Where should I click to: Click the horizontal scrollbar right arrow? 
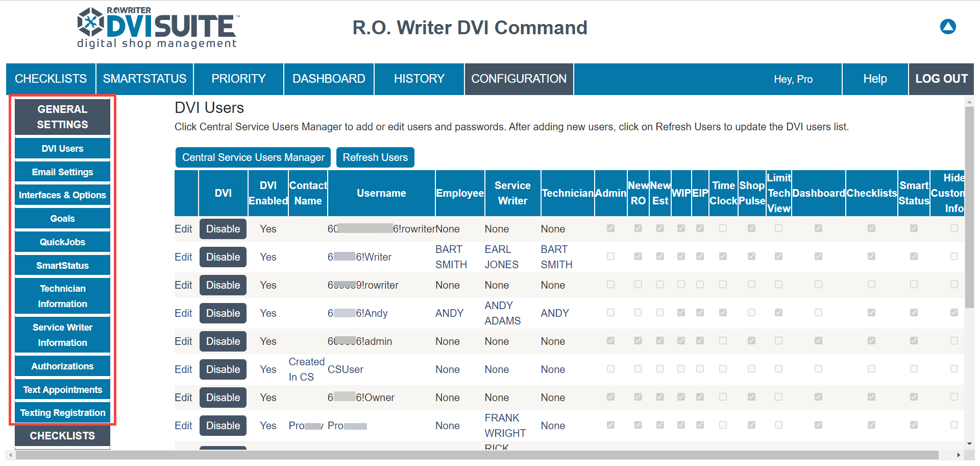click(959, 455)
